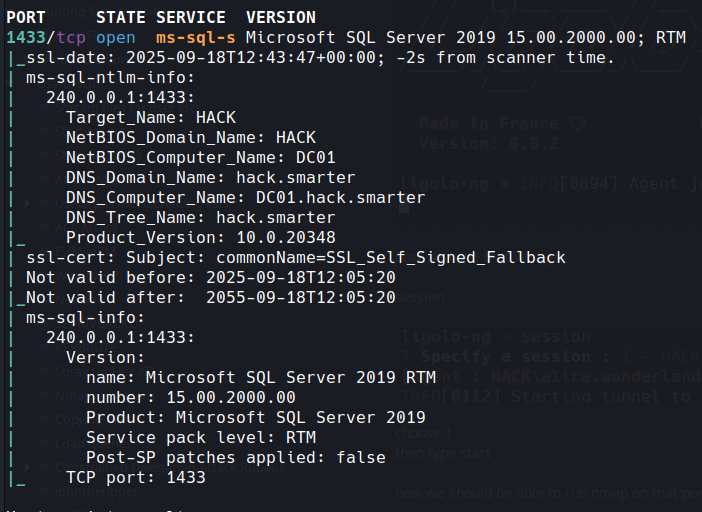Select DC01.hack.smarter DNS computer name

[340, 197]
